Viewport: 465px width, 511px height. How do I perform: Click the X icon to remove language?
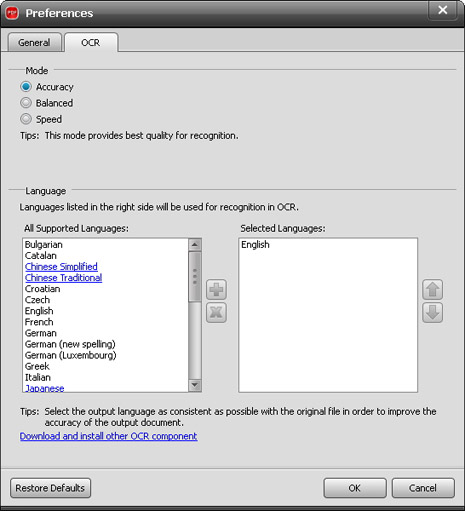(x=216, y=312)
